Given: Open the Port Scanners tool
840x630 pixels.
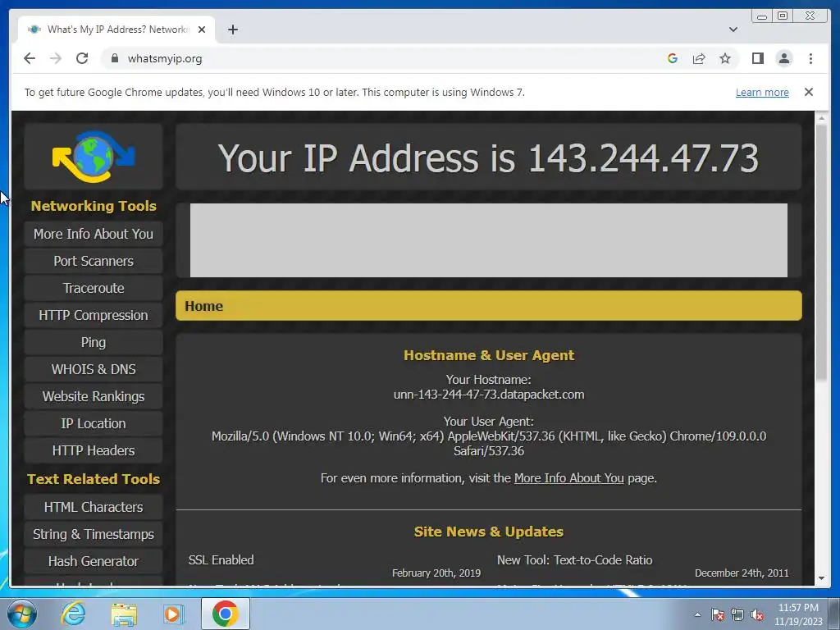Looking at the screenshot, I should click(94, 261).
